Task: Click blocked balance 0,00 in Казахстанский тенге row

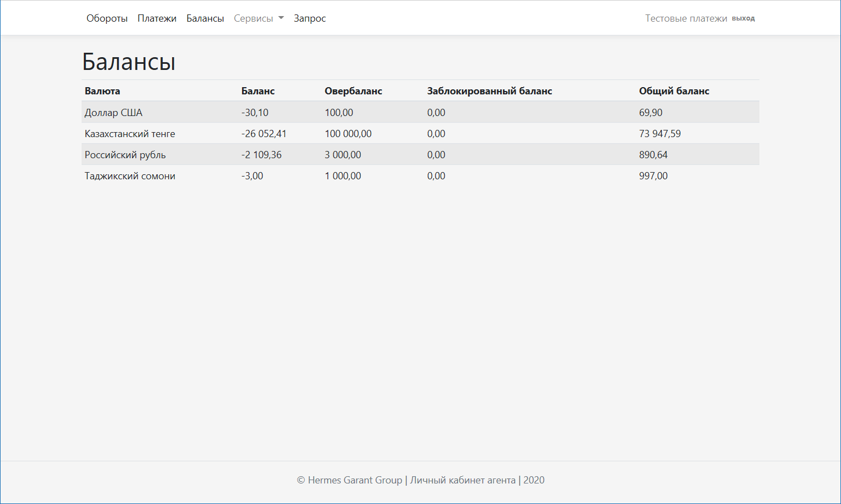Action: 436,134
